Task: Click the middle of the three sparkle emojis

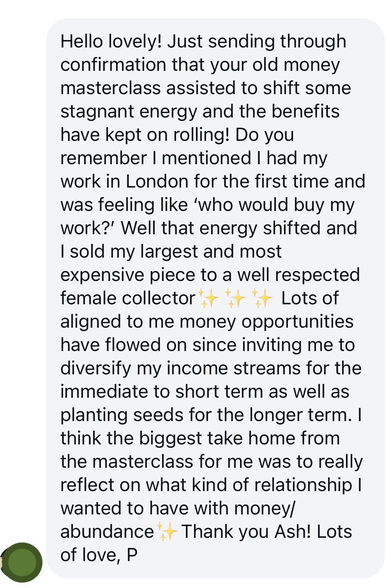Action: point(236,299)
